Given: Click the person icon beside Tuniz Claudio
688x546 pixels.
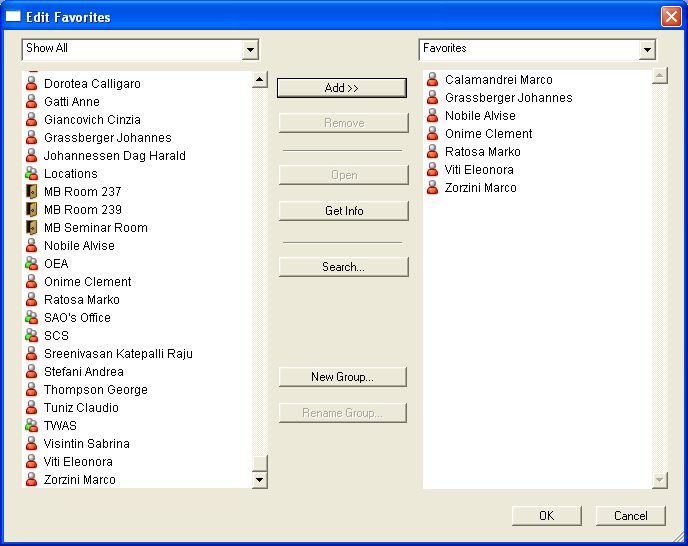Looking at the screenshot, I should tap(32, 407).
